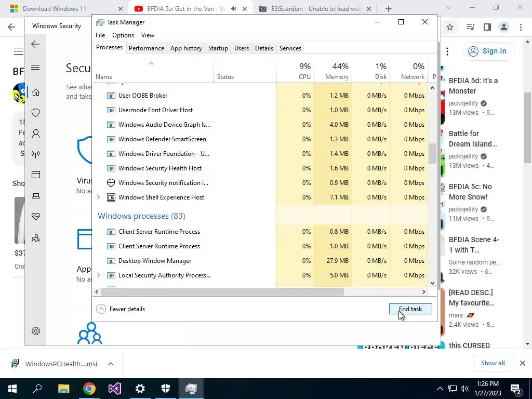Expand Windows Shell Experience Host process
The image size is (532, 399).
(98, 197)
